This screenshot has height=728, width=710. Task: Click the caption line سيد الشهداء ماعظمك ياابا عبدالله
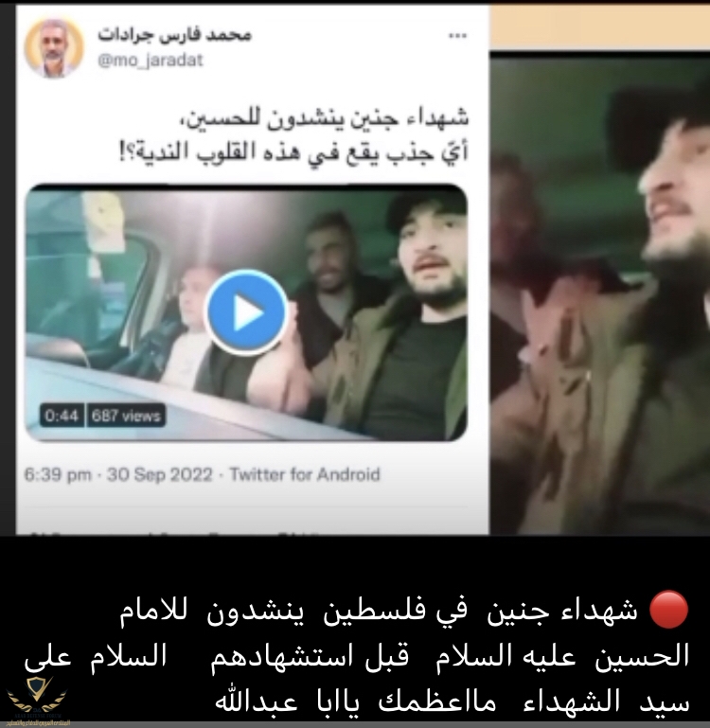click(x=453, y=701)
